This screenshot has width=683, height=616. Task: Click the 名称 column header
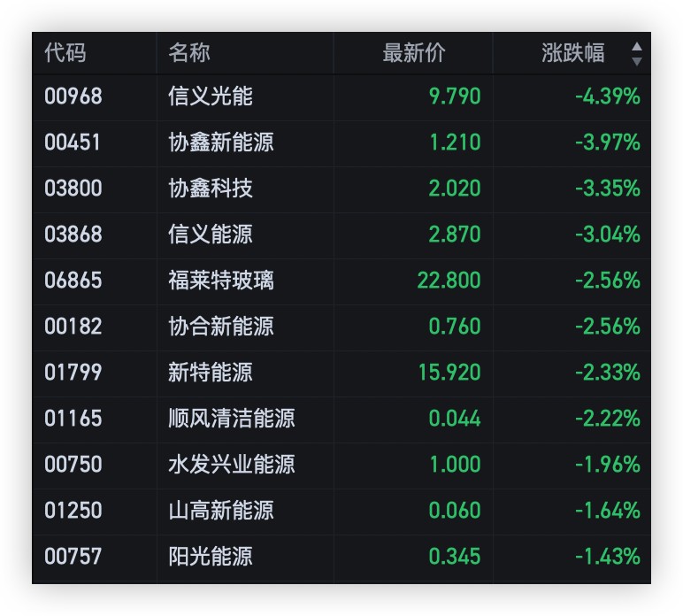(x=189, y=53)
